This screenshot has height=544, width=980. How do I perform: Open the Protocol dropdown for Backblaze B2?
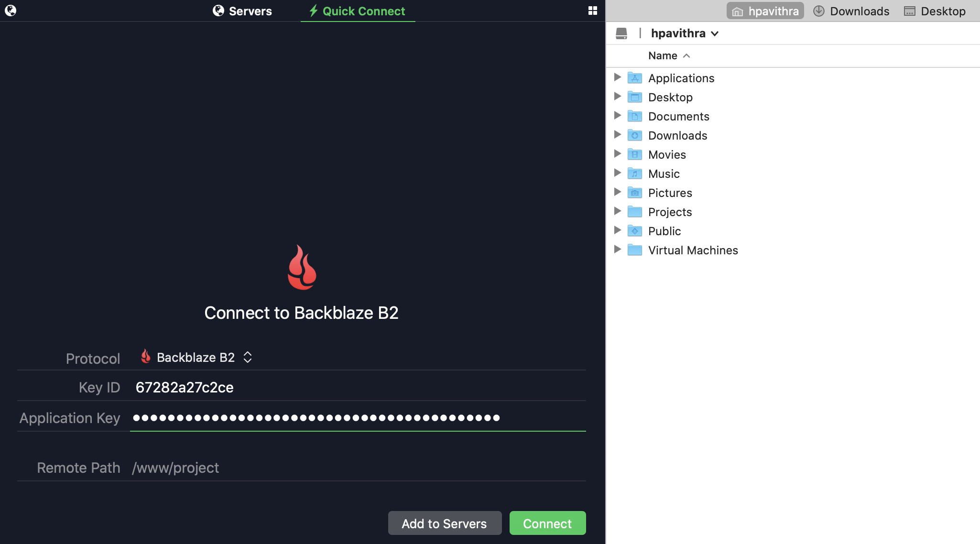pos(195,357)
